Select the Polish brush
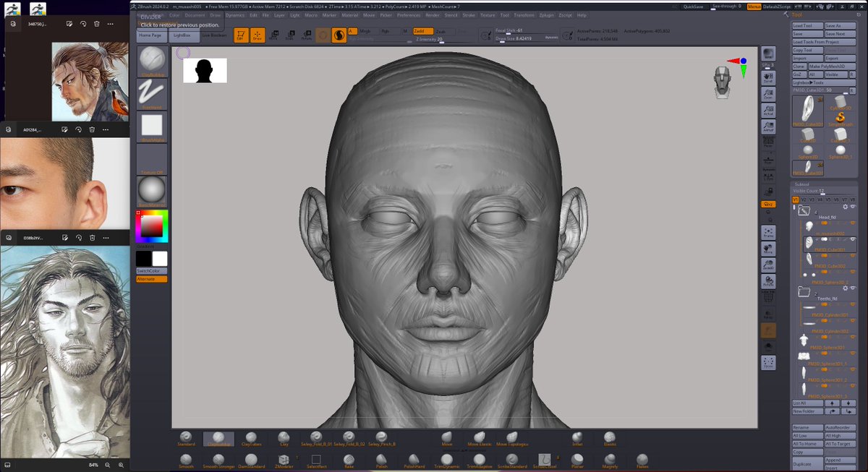This screenshot has width=868, height=472. [x=381, y=461]
